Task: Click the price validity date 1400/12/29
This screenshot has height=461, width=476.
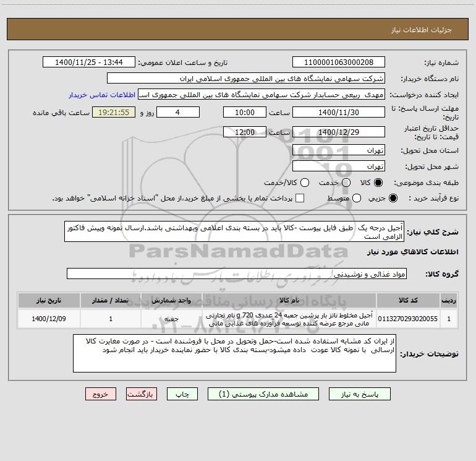Action: (339, 132)
